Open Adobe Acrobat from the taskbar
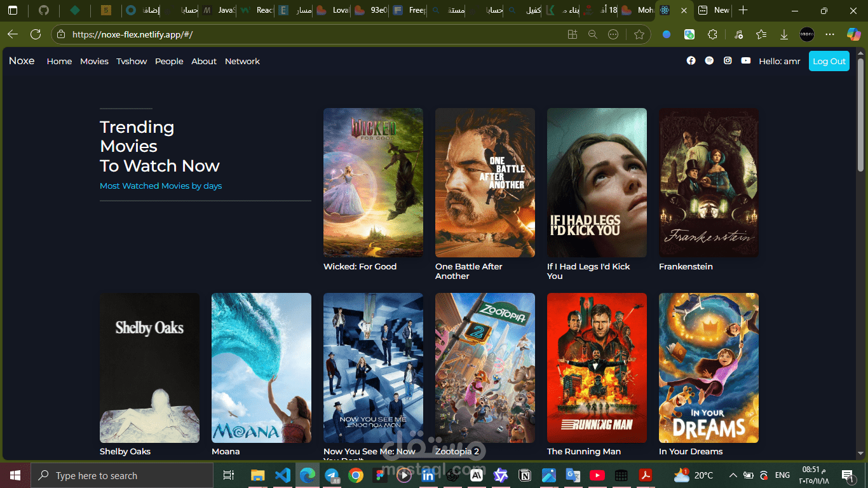868x488 pixels. pos(646,475)
